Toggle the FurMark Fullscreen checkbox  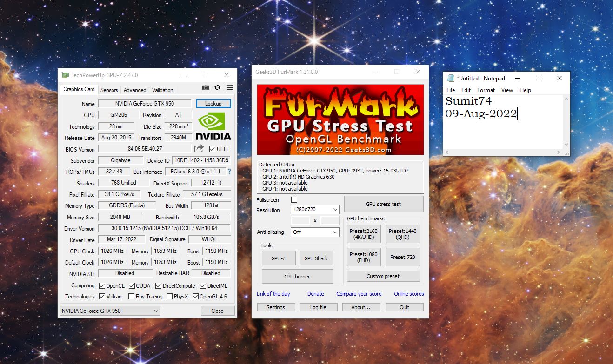point(294,200)
